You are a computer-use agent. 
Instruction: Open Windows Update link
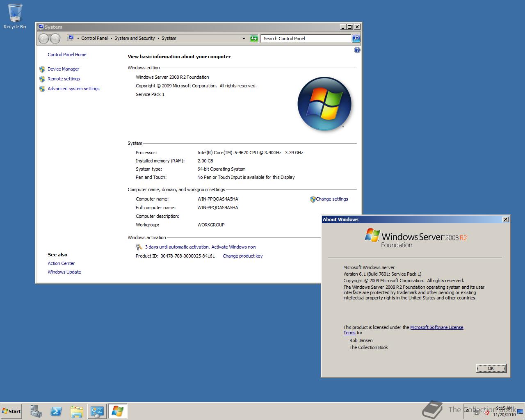[64, 272]
